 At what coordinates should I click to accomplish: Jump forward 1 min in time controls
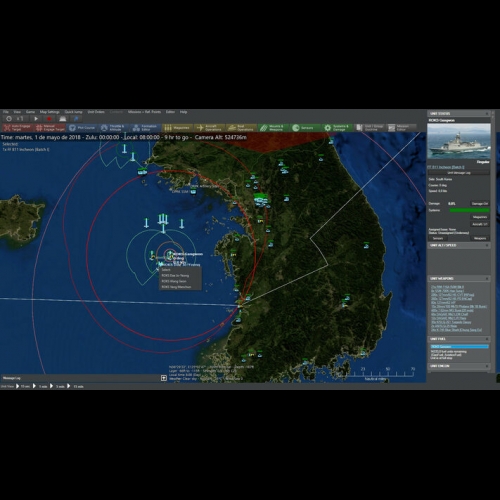coord(40,386)
